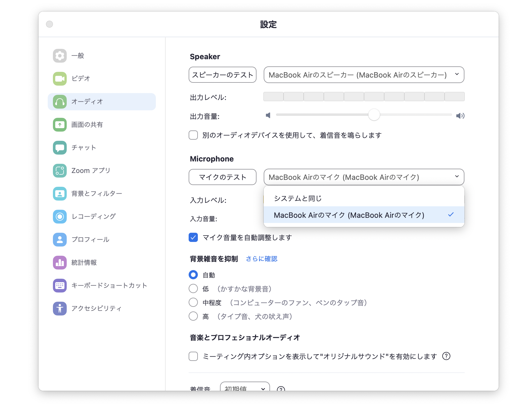Click the 画面の共有 share icon
Viewport: 532px width, 408px height.
click(60, 125)
